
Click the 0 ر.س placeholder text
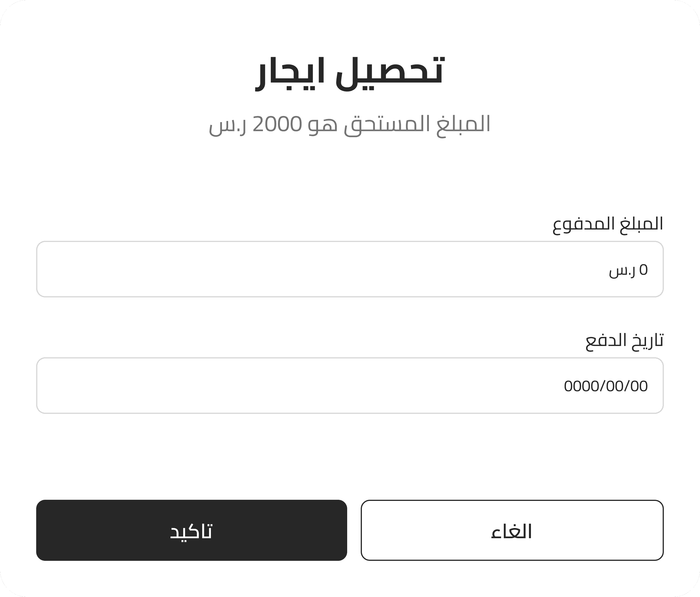point(628,270)
